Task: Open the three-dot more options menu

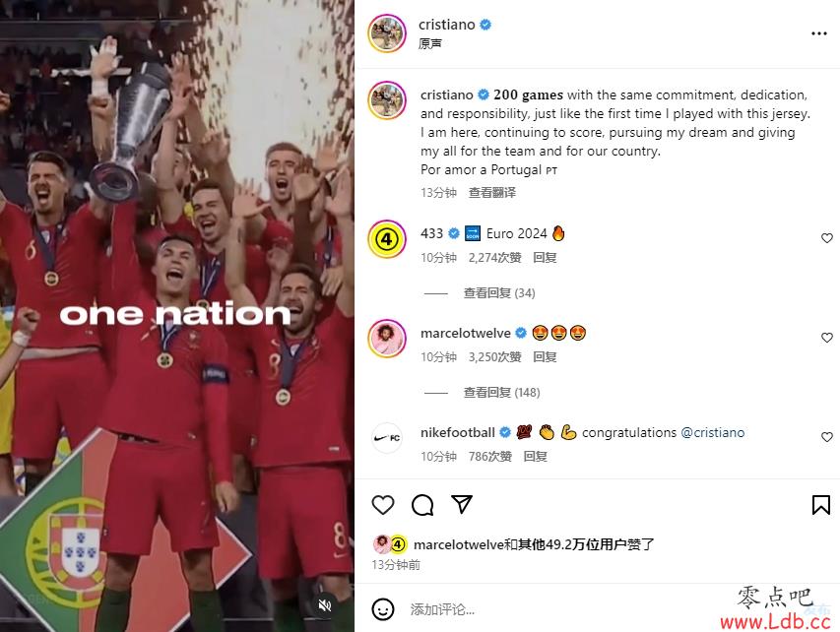Action: point(818,33)
